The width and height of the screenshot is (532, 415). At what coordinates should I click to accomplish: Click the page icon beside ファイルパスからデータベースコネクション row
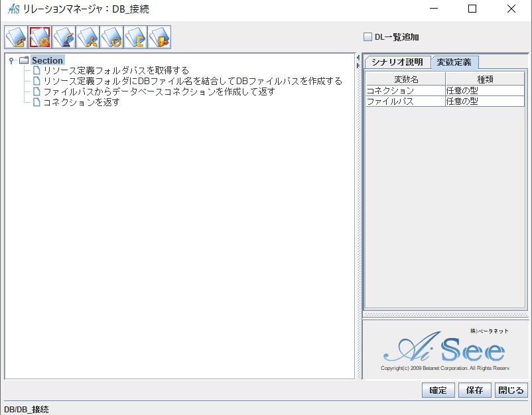click(x=36, y=91)
